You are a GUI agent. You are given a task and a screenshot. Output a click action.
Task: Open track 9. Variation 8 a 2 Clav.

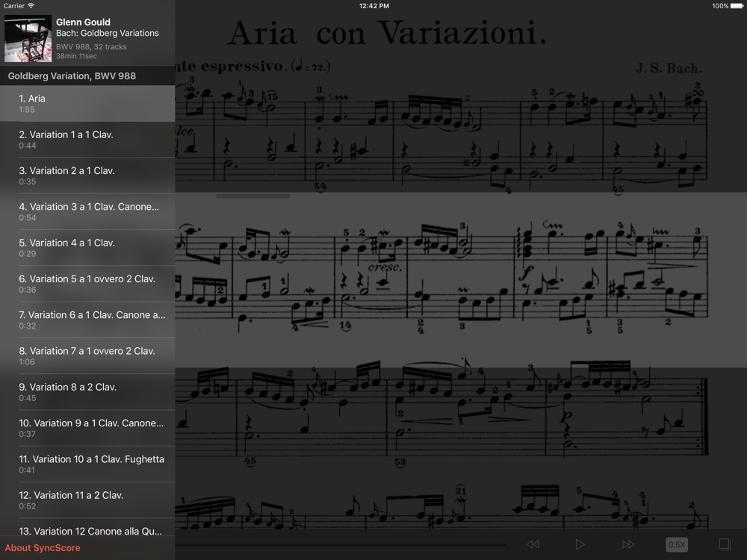[x=87, y=392]
